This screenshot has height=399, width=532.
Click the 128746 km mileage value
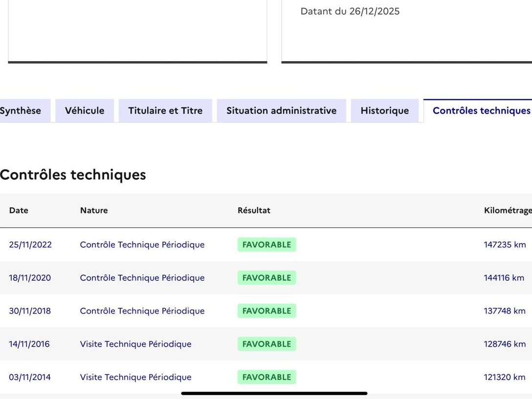click(505, 344)
